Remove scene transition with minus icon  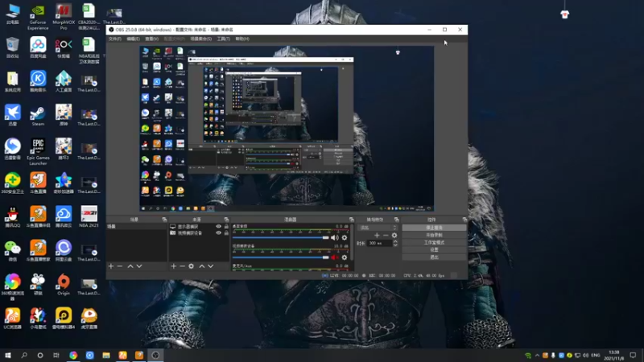point(386,235)
